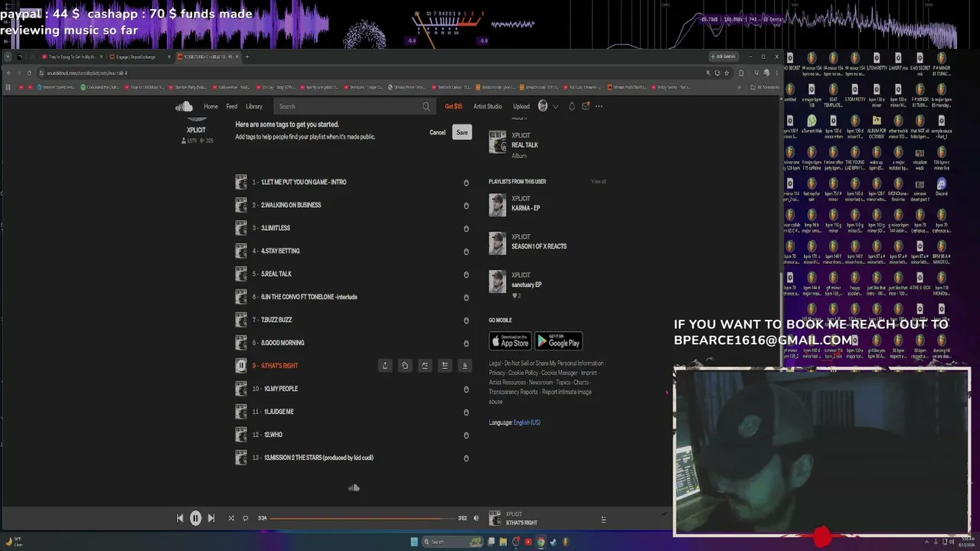Open the SoundCloud logo home link

click(x=184, y=106)
